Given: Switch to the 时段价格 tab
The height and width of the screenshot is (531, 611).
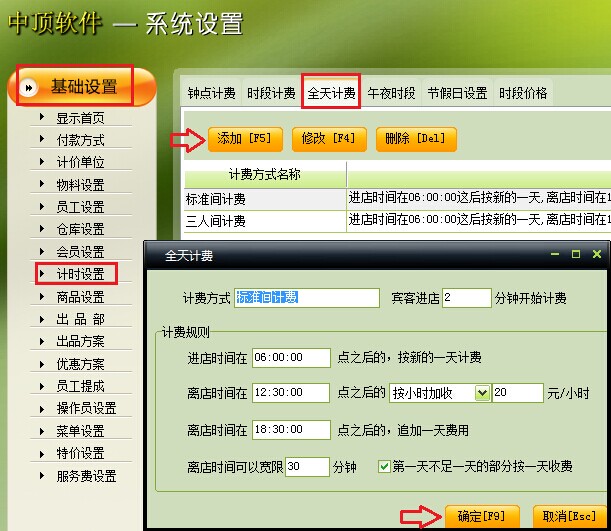Looking at the screenshot, I should click(x=523, y=93).
